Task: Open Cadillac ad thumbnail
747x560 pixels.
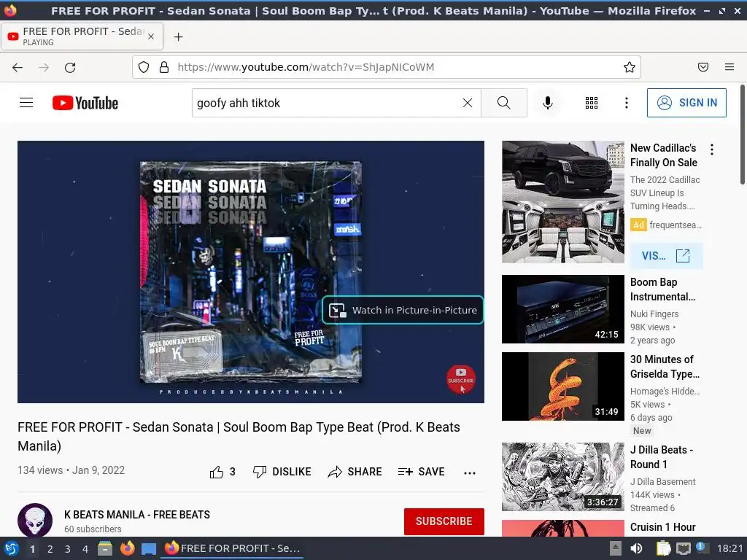Action: pyautogui.click(x=563, y=202)
